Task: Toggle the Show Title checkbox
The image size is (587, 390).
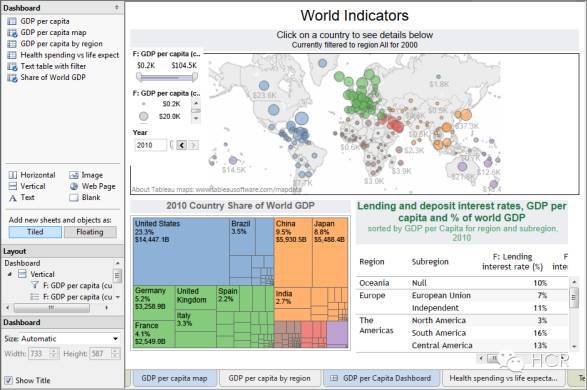Action: coord(8,380)
